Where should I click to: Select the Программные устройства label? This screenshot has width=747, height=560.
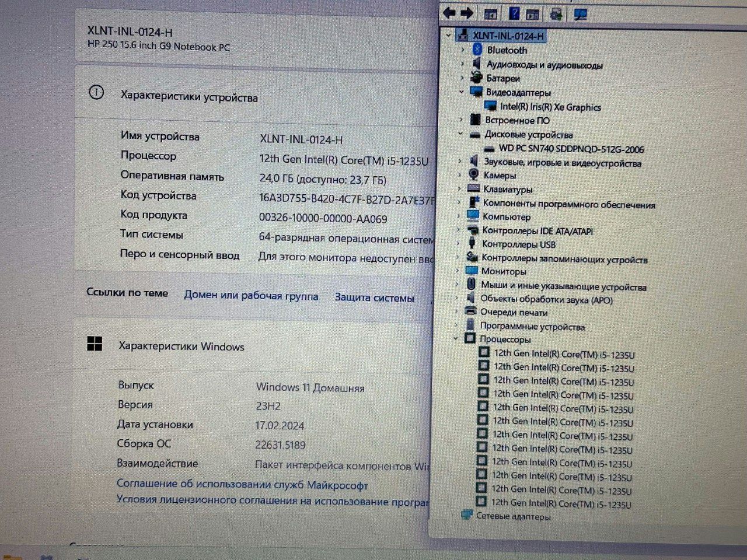[x=532, y=326]
